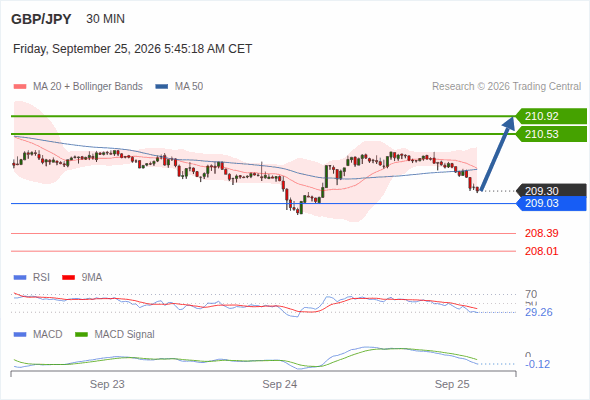Click the MA 20 + Bollinger Bands legend swatch
The image size is (590, 400).
click(x=20, y=87)
